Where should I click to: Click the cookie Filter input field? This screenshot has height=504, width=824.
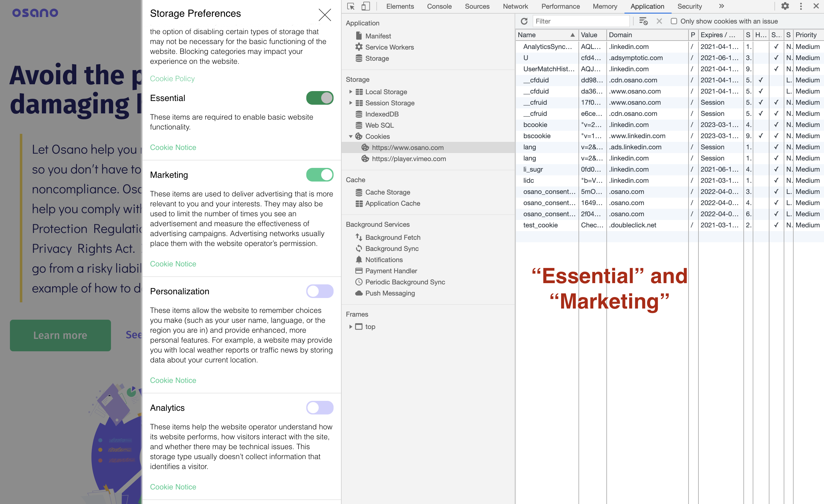coord(581,21)
